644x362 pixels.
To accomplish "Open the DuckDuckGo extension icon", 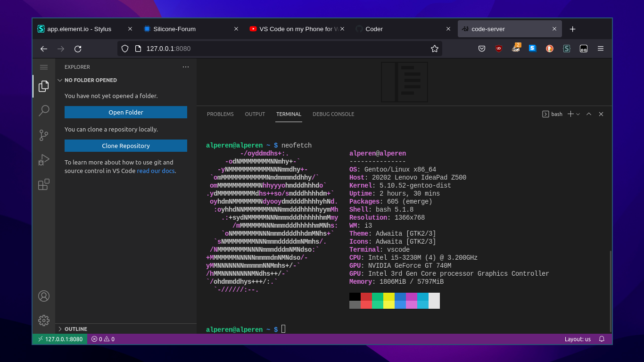I will click(x=550, y=49).
